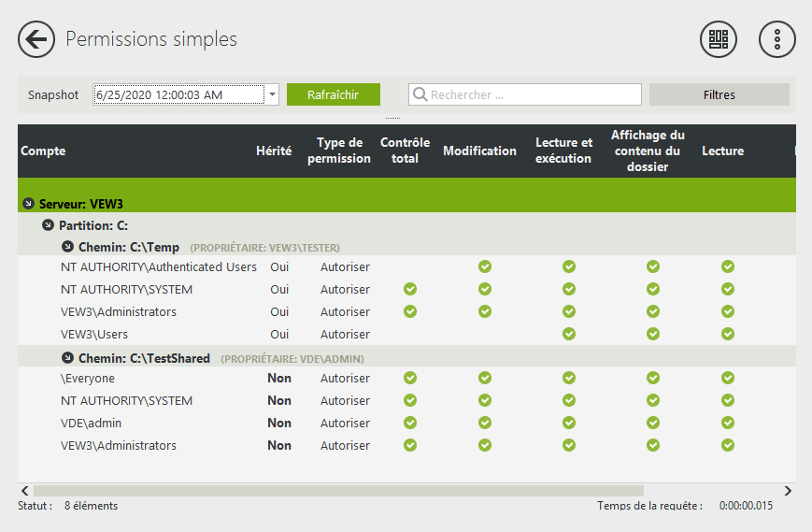Open the Snapshot date dropdown

tap(271, 94)
